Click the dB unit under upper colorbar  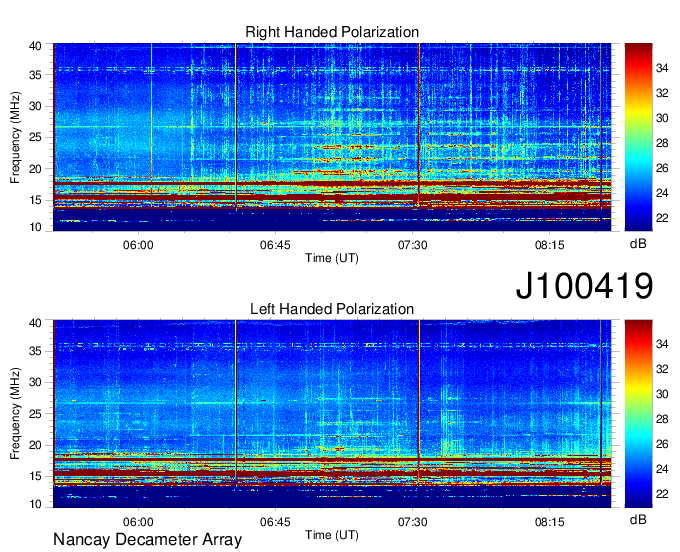[x=638, y=244]
